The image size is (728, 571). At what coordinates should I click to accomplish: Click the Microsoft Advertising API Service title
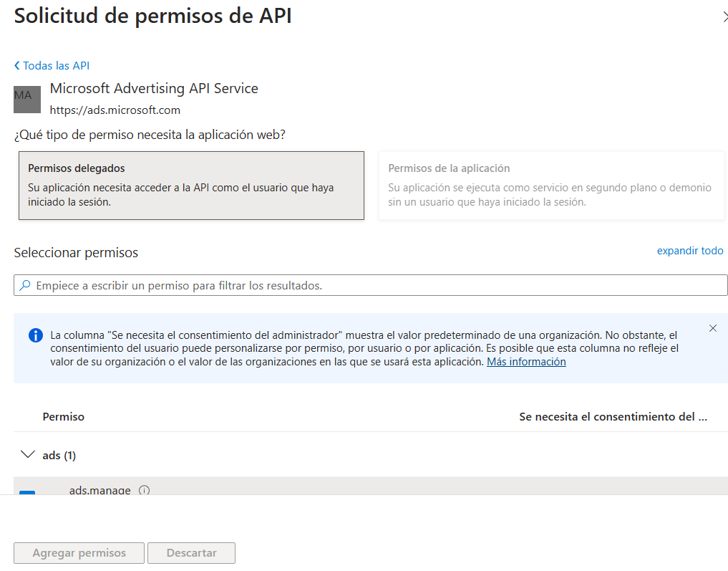(x=154, y=88)
